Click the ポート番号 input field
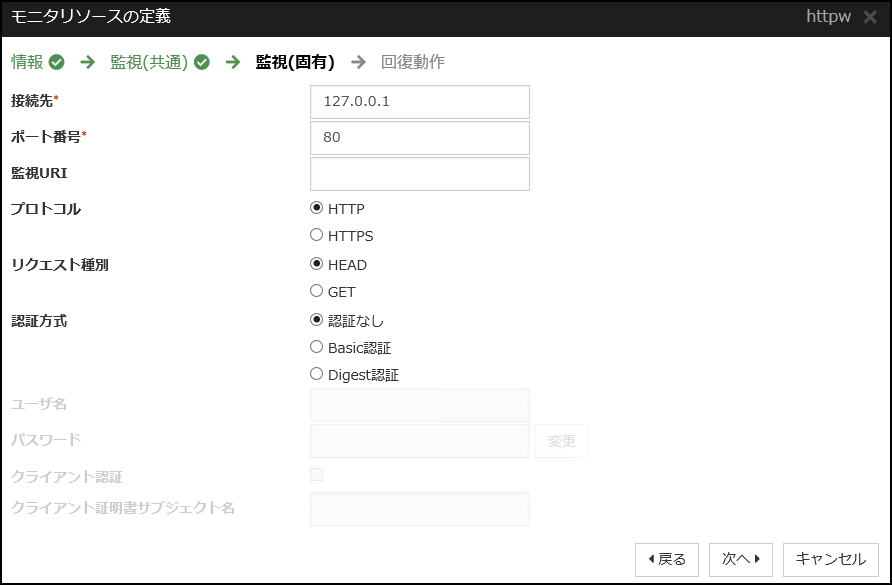Screen dimensions: 892x585 pos(420,138)
